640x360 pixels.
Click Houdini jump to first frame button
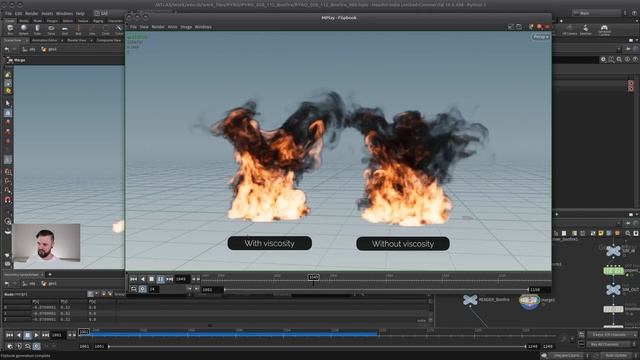9,335
